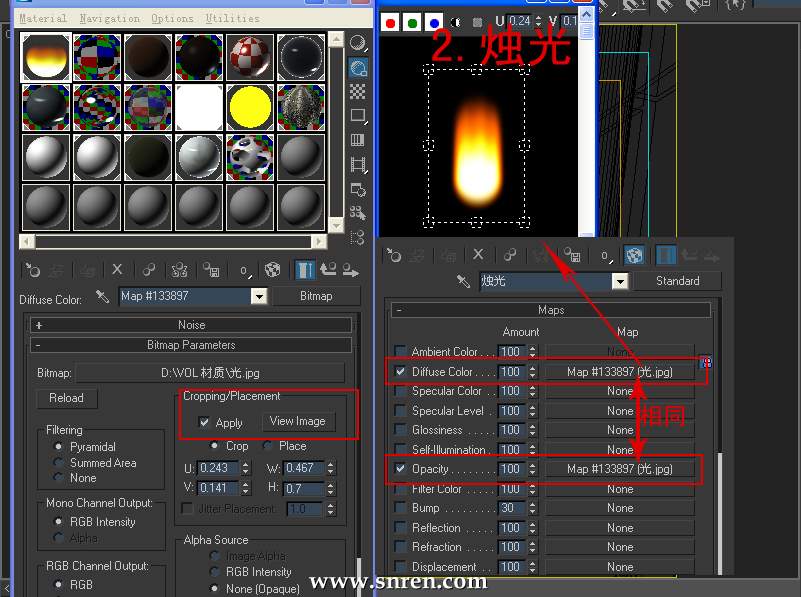Click the Sample Type sphere icon
The image size is (801, 597).
358,43
